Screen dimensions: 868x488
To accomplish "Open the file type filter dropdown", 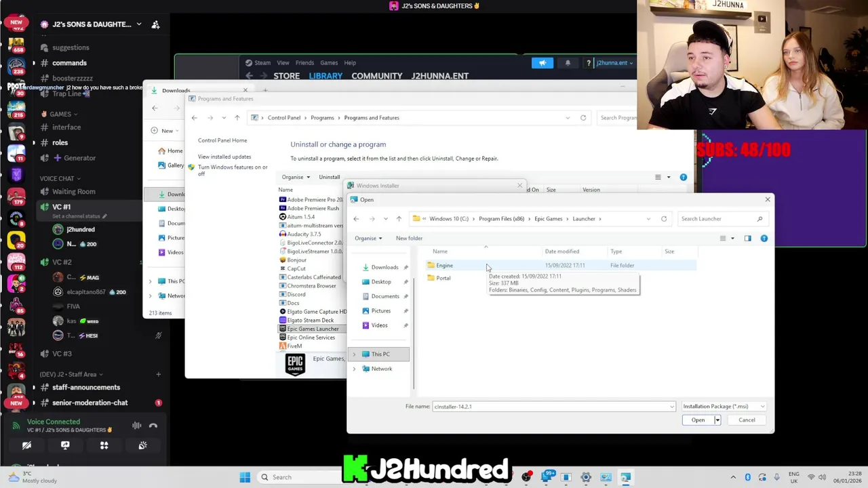I will [723, 407].
